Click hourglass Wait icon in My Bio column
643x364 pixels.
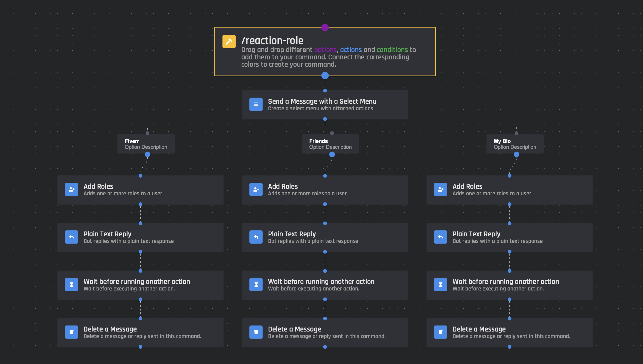[x=440, y=284]
